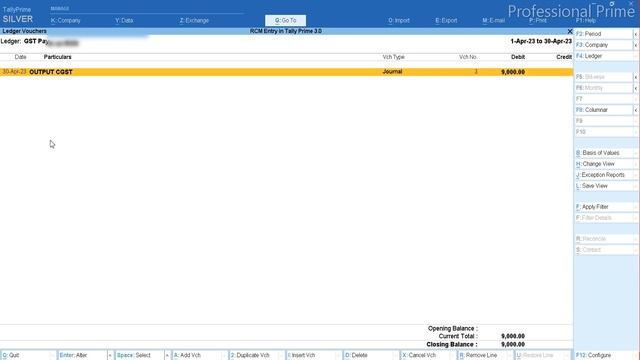640x360 pixels.
Task: Open the Y: Data menu
Action: [x=124, y=20]
